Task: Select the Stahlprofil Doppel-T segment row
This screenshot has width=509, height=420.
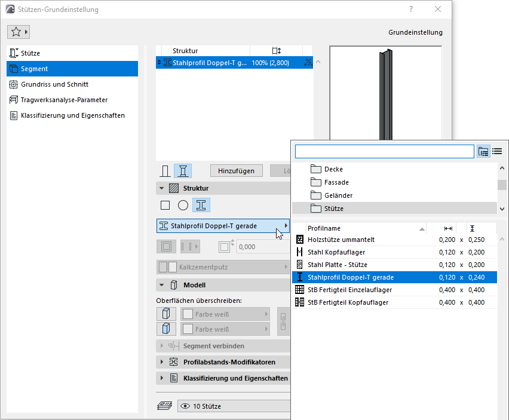Action: click(x=234, y=63)
